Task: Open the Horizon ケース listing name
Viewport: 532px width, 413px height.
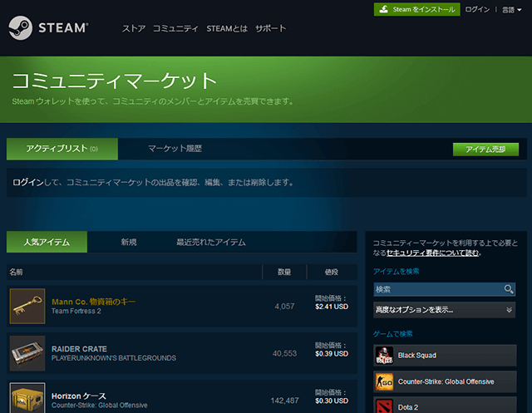Action: tap(79, 396)
